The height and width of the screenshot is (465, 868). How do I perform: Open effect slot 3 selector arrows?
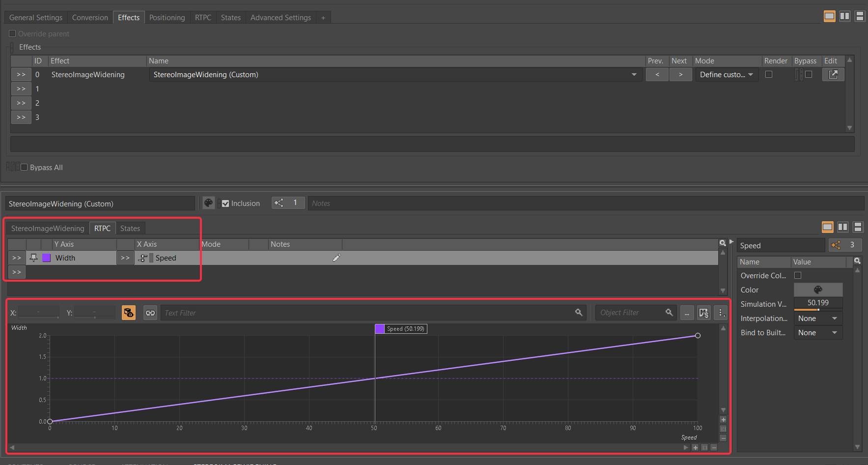[21, 117]
